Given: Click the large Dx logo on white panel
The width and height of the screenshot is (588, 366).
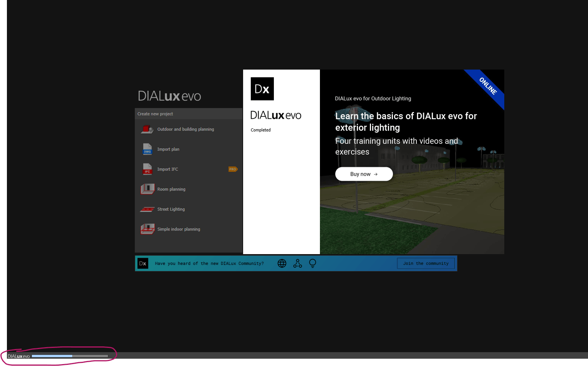Looking at the screenshot, I should coord(262,89).
